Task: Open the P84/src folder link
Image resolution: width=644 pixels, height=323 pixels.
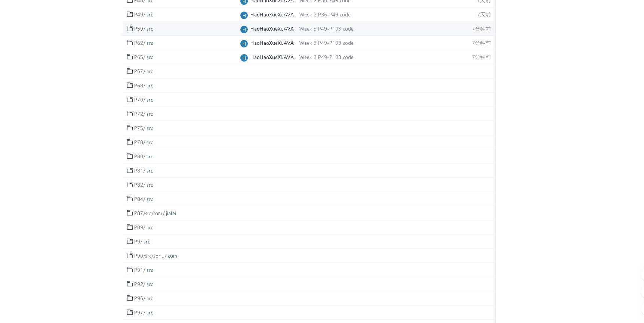Action: (x=144, y=199)
